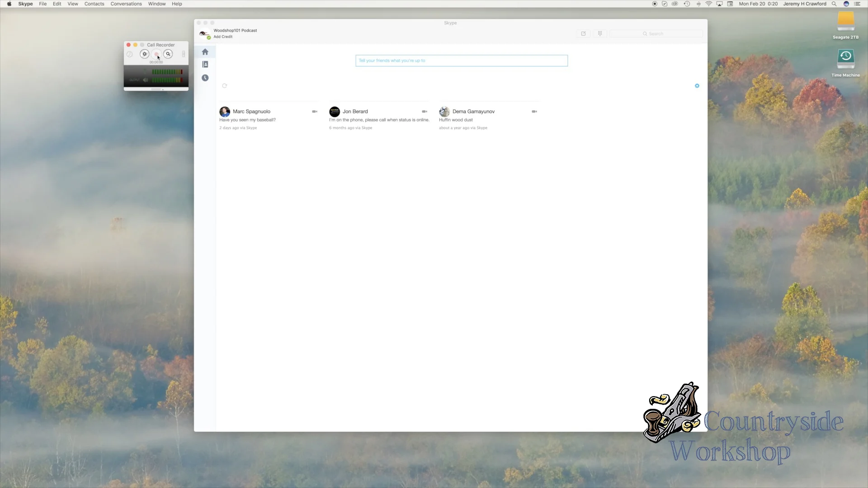Click the Call Recorder output level meter
This screenshot has width=868, height=488.
(x=167, y=80)
